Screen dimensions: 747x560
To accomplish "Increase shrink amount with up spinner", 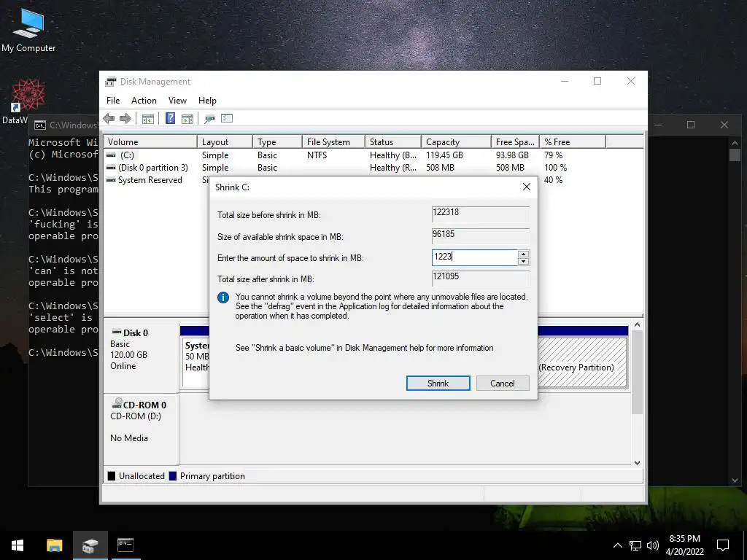I will pyautogui.click(x=523, y=254).
